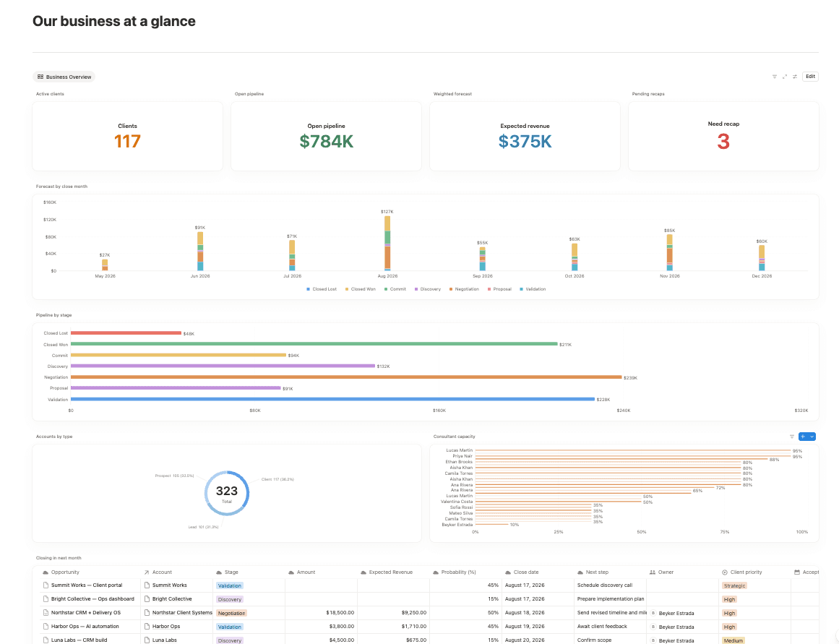Click the page icon beside Harbor Ops account

tap(147, 627)
